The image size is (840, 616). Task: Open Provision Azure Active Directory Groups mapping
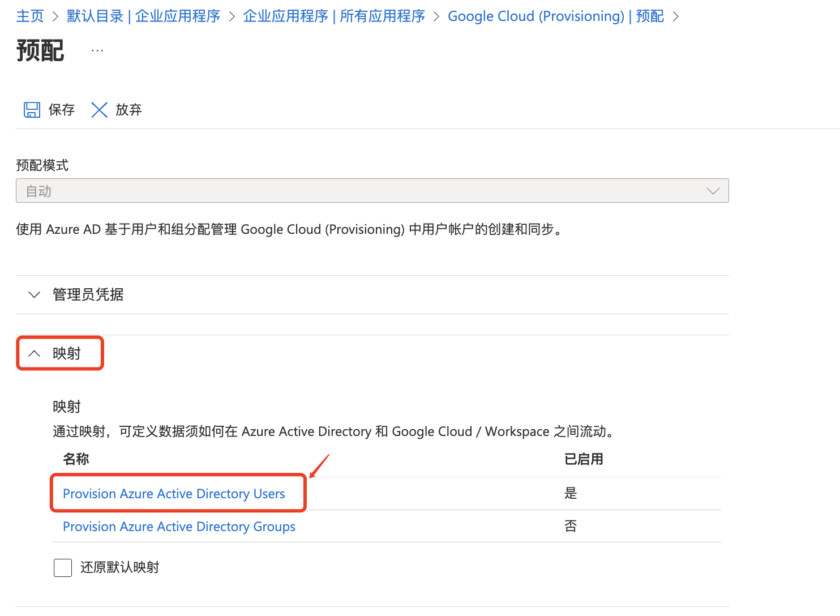tap(179, 527)
